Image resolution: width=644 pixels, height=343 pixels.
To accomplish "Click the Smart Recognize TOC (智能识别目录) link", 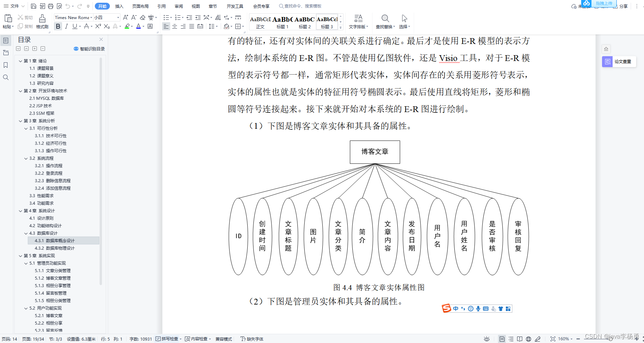I will (89, 49).
